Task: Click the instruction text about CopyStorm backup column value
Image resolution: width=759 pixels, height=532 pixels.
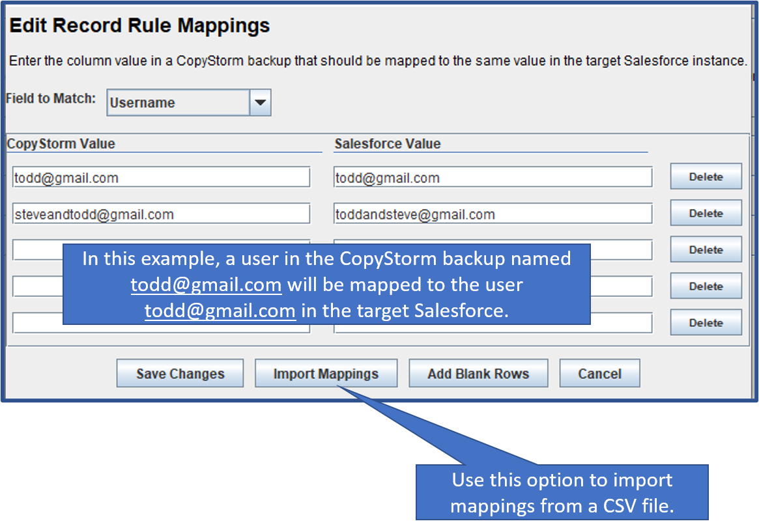Action: [x=378, y=61]
